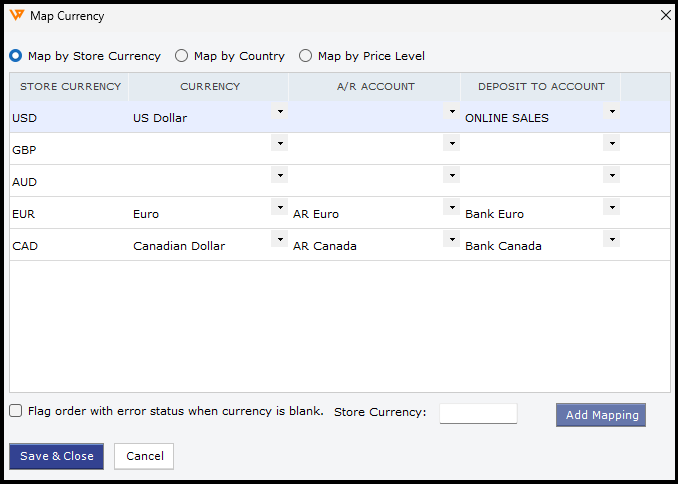The width and height of the screenshot is (678, 484).
Task: Choose the Map by Country radio button
Action: 182,56
